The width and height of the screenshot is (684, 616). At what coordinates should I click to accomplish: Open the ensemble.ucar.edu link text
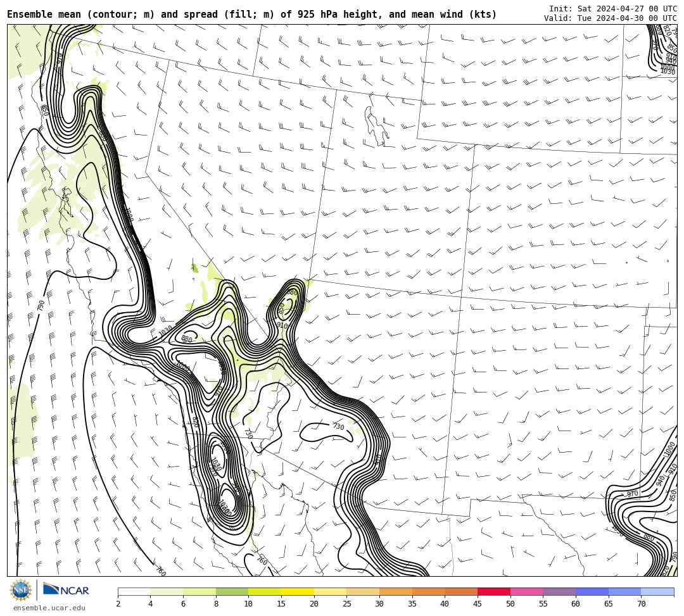pos(49,608)
